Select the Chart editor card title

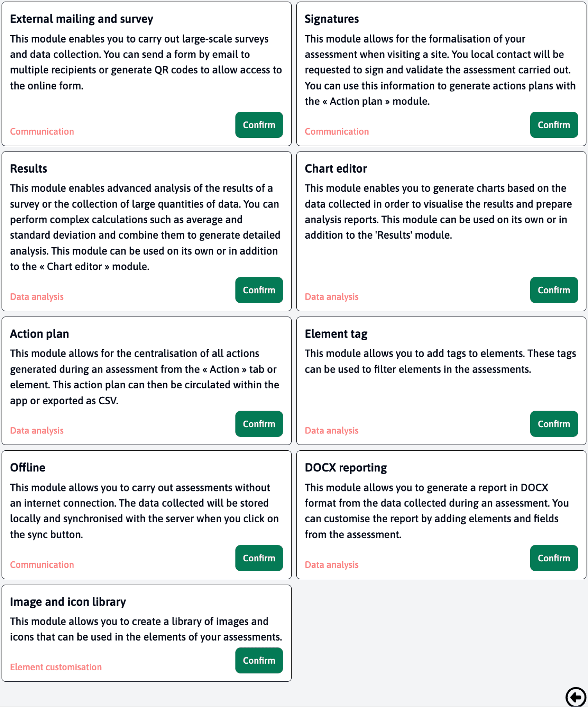pyautogui.click(x=336, y=169)
